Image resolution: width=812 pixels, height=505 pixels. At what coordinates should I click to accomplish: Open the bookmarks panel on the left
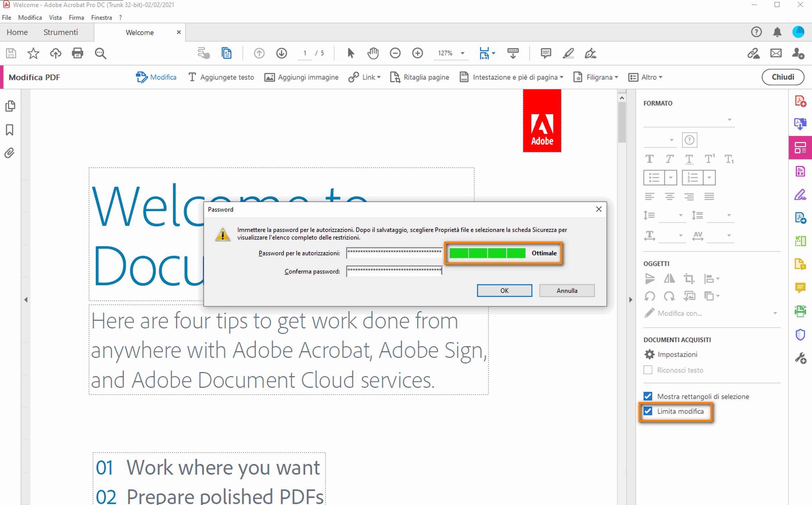click(9, 130)
